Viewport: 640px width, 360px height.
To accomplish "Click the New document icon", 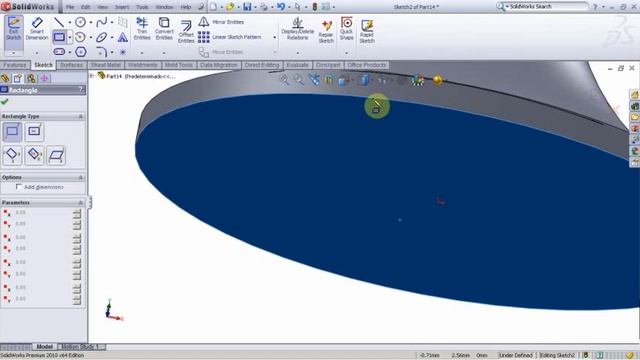I will point(213,7).
